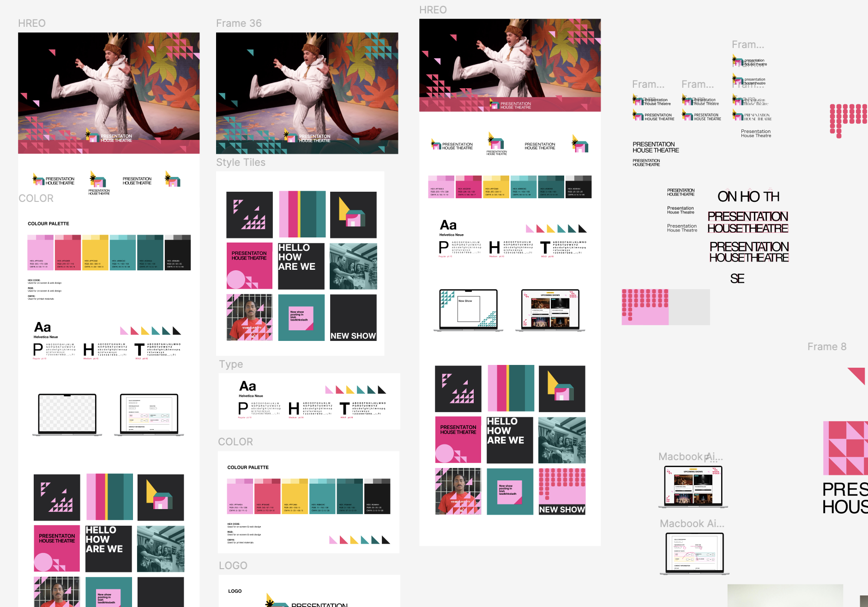This screenshot has width=868, height=607.
Task: Click the pink dotted rectangle beside the grey box
Action: 645,307
